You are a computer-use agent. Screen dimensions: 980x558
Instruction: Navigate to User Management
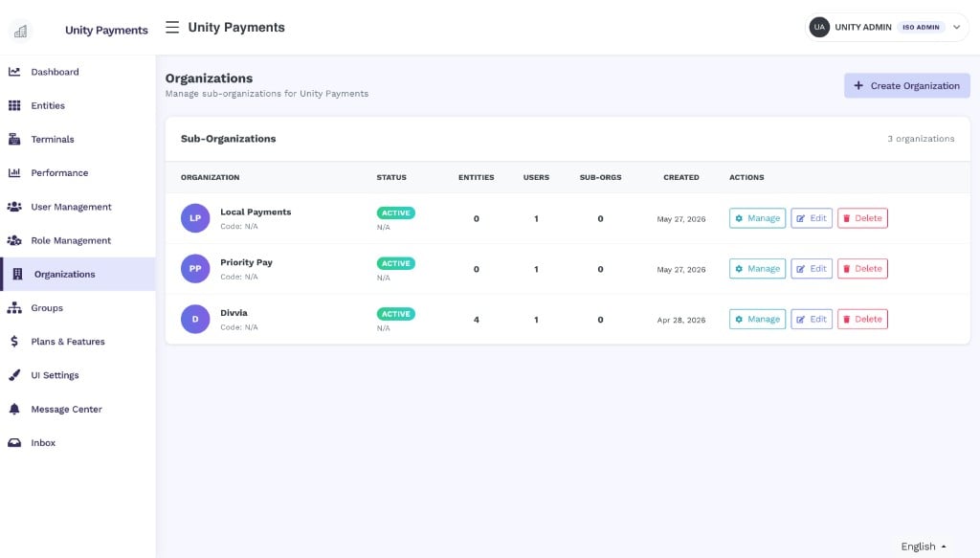point(78,207)
